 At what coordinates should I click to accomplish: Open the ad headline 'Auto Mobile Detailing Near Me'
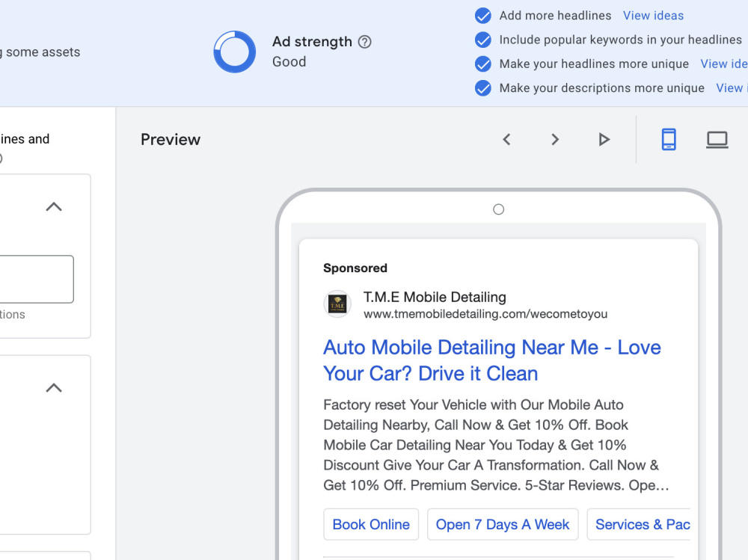[492, 360]
